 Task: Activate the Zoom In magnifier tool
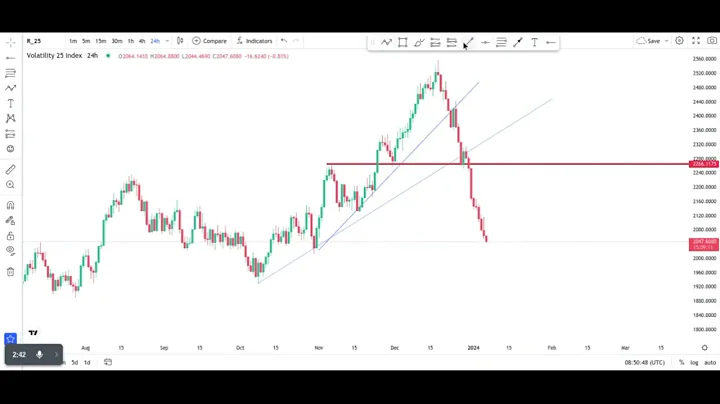click(x=11, y=185)
